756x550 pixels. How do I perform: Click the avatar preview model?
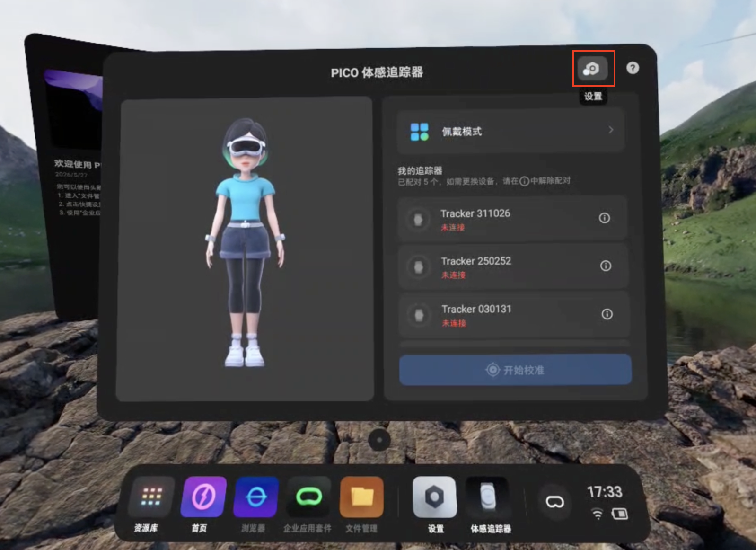tap(245, 242)
